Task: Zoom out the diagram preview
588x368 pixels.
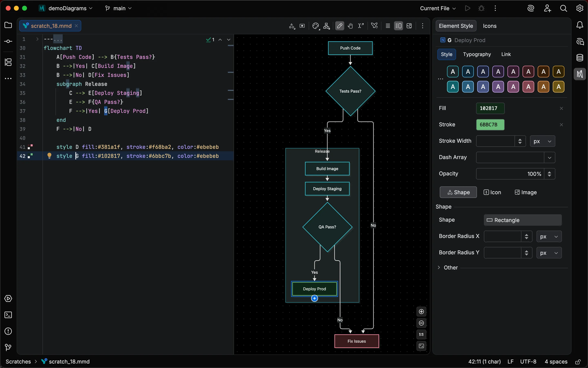Action: [421, 323]
